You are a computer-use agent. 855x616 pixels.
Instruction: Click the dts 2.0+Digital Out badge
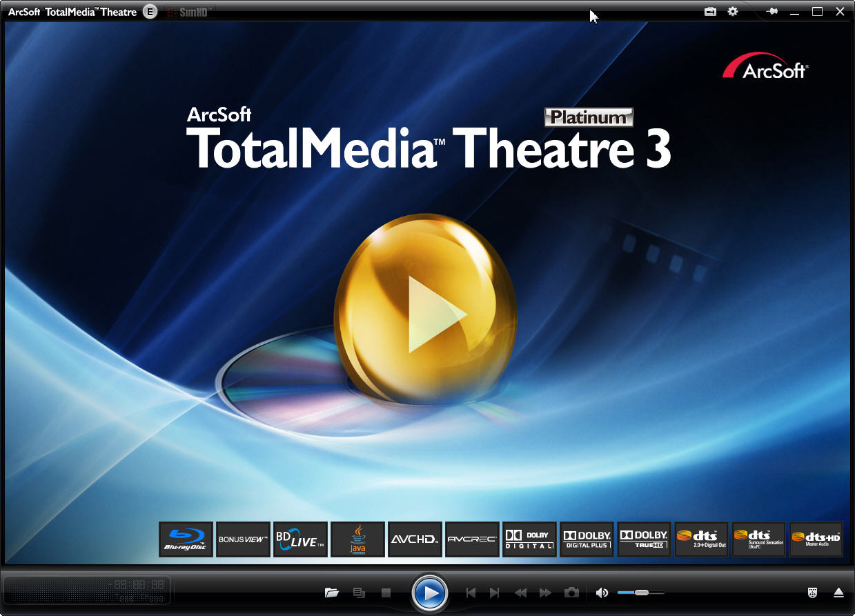[x=701, y=539]
